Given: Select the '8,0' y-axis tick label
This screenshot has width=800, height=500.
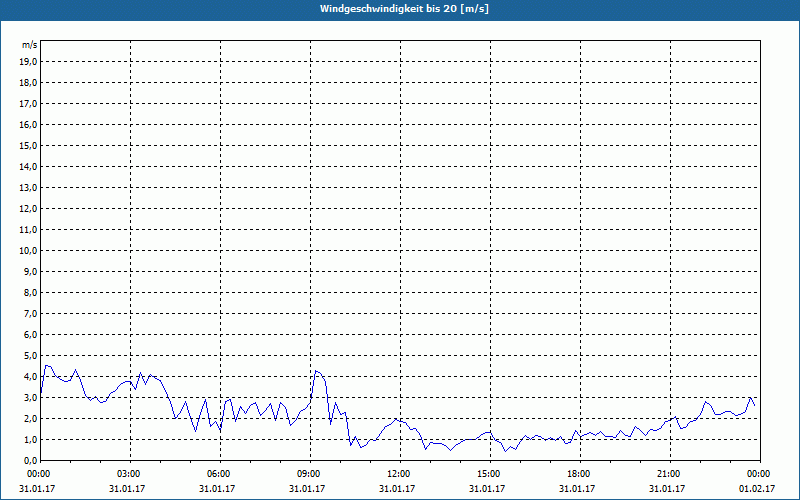Looking at the screenshot, I should 30,292.
